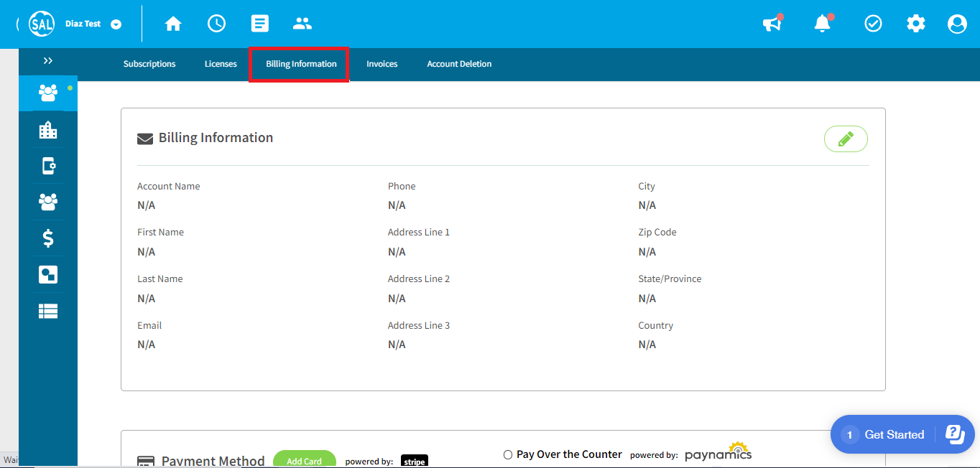This screenshot has width=980, height=468.
Task: Click the N/A value under Email
Action: [146, 345]
